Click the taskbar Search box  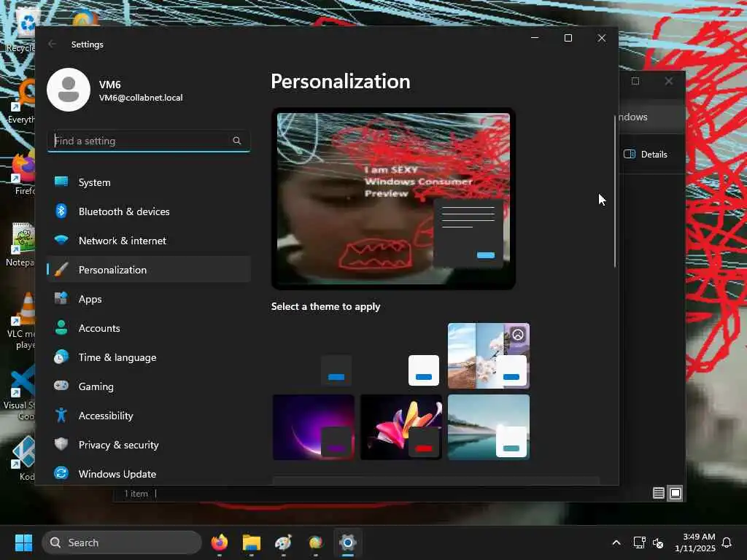[122, 542]
